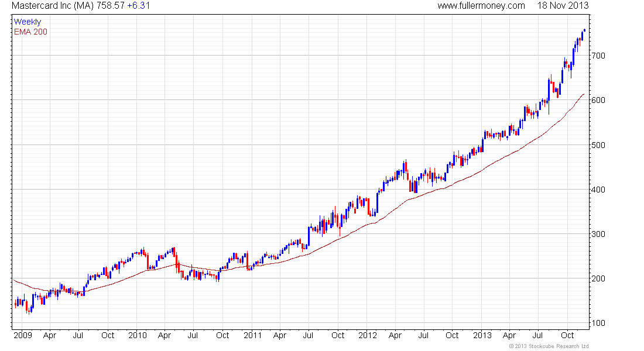The height and width of the screenshot is (351, 644).
Task: Click the latest candlestick at the chart peak
Action: point(584,30)
